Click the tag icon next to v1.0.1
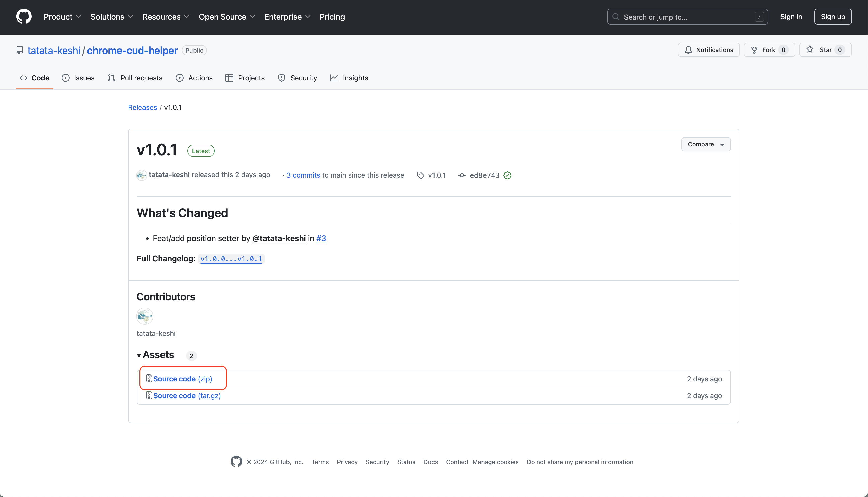 420,175
